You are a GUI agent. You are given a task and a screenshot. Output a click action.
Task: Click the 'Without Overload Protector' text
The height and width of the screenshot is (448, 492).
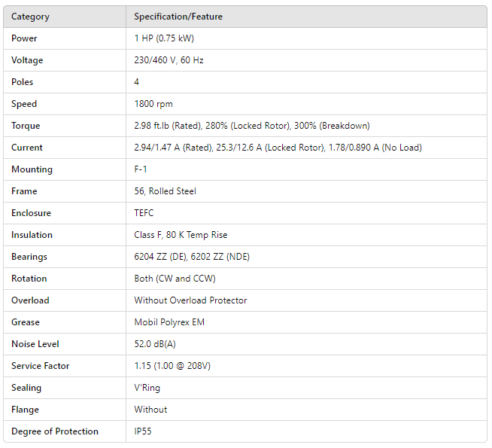[190, 300]
